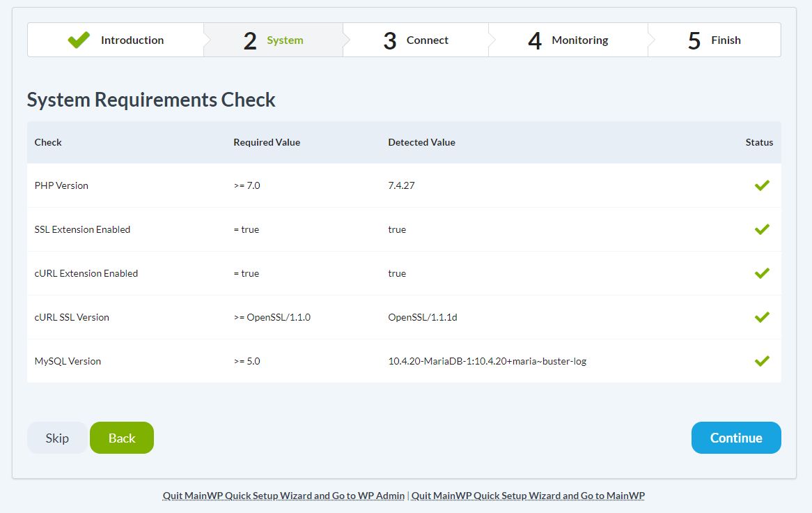Click the Skip button

pyautogui.click(x=57, y=438)
